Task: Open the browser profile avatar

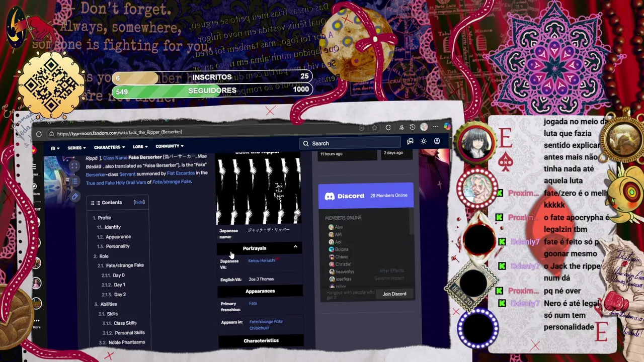Action: point(424,127)
